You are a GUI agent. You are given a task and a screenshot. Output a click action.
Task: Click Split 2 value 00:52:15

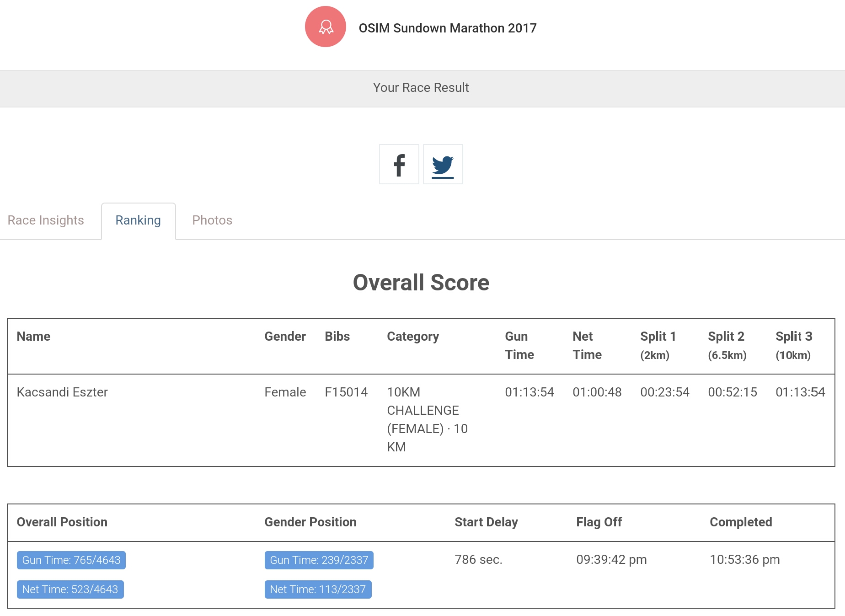pyautogui.click(x=733, y=392)
